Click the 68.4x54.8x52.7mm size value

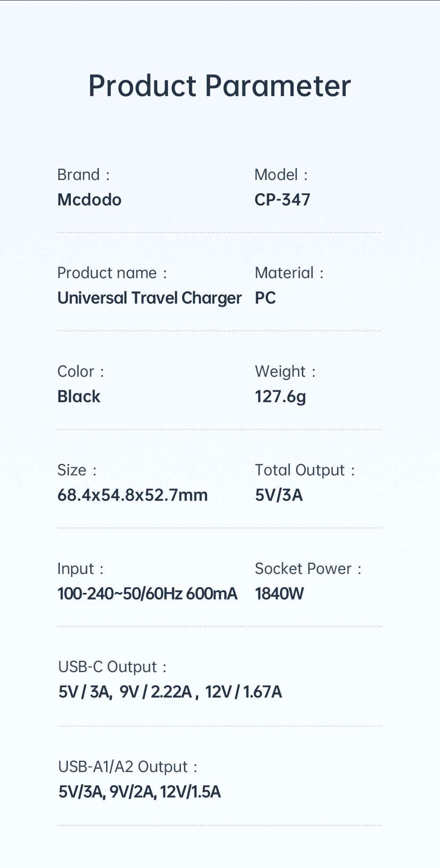pyautogui.click(x=132, y=495)
